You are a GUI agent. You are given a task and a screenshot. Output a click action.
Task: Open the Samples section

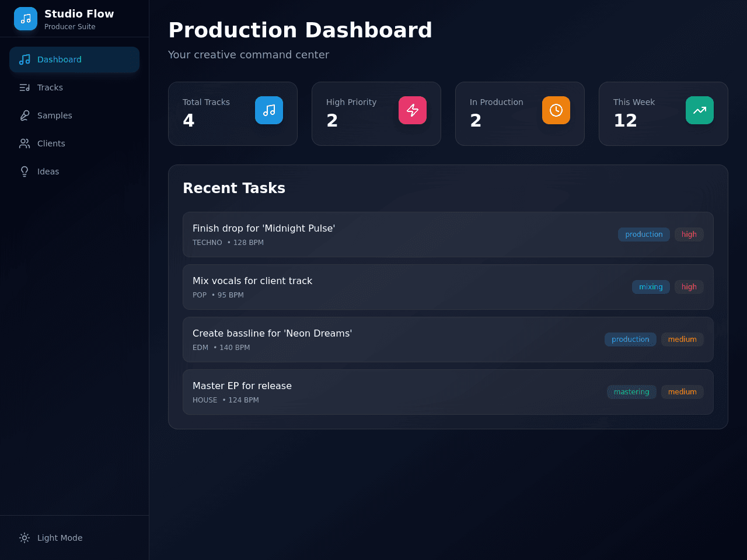click(x=74, y=116)
